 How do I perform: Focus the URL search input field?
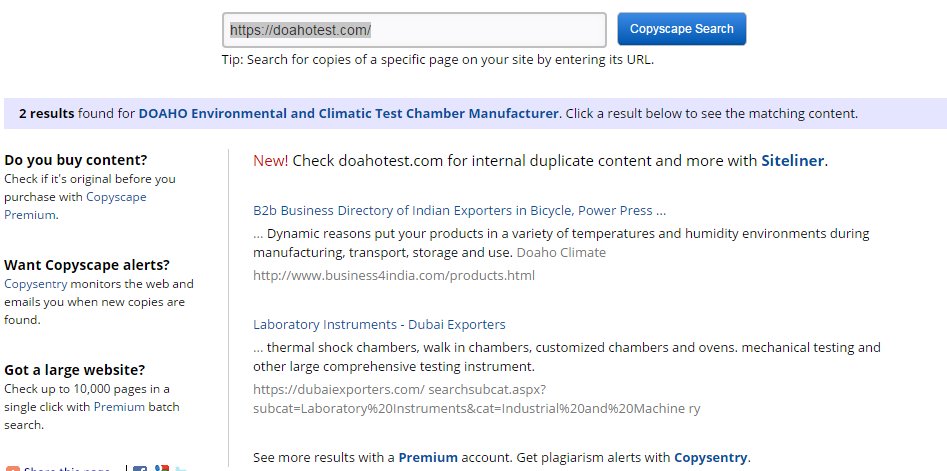coord(414,30)
